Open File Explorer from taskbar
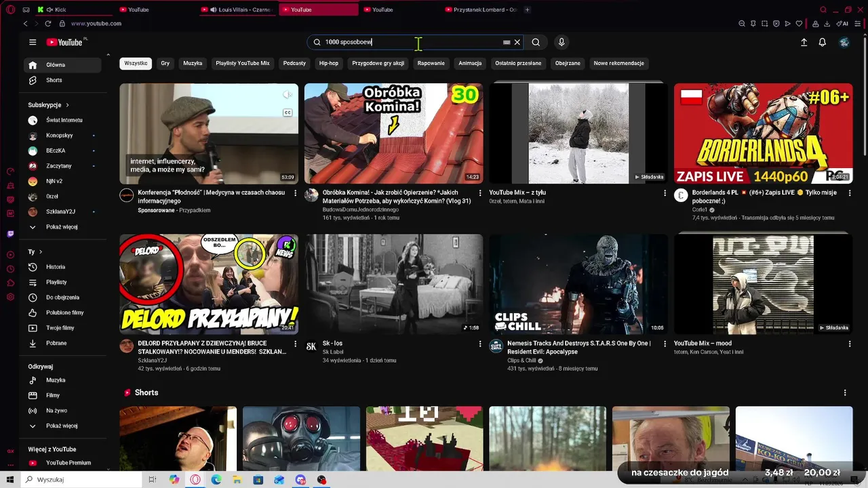 (x=237, y=480)
